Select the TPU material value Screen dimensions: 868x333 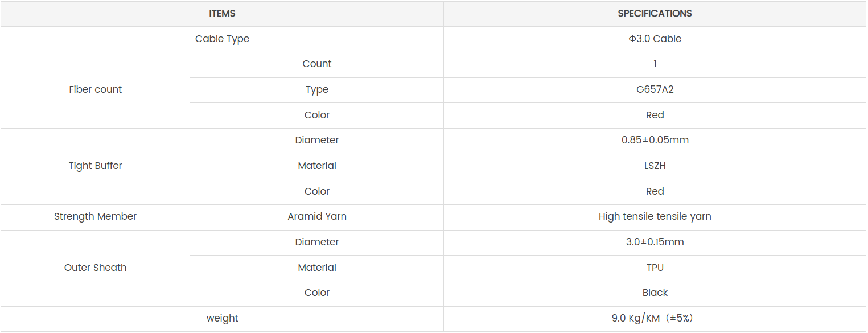click(x=655, y=268)
